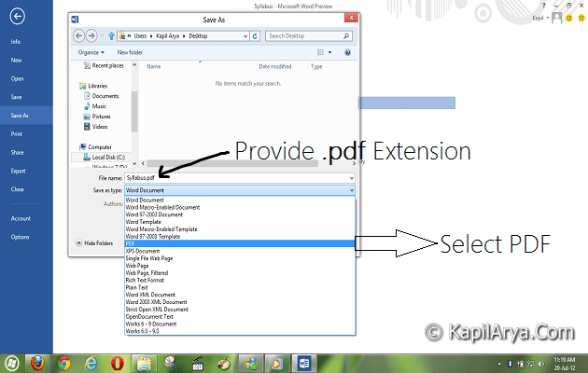Open Google Chrome from the taskbar
The height and width of the screenshot is (373, 588).
coord(64,364)
